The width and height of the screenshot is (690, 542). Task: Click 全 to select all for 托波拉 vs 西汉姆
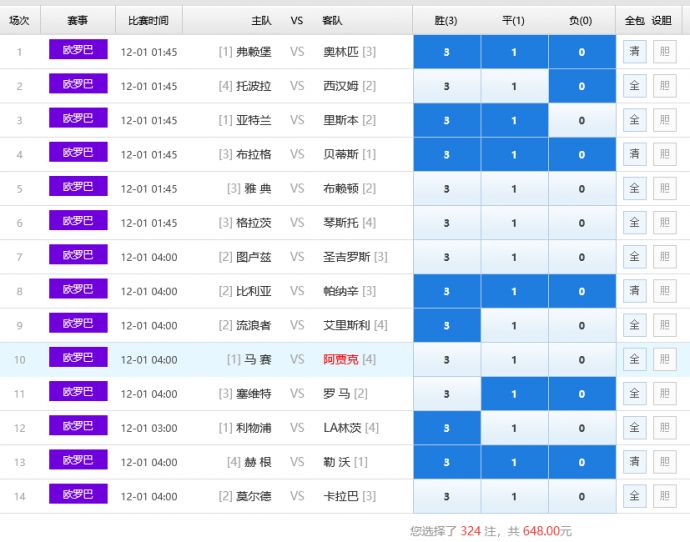click(634, 86)
